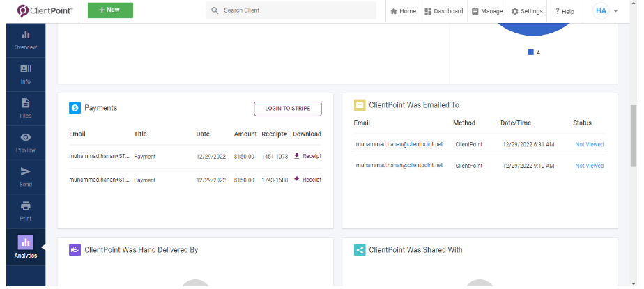Image resolution: width=644 pixels, height=289 pixels.
Task: Click the Date column header in Payments
Action: (203, 134)
